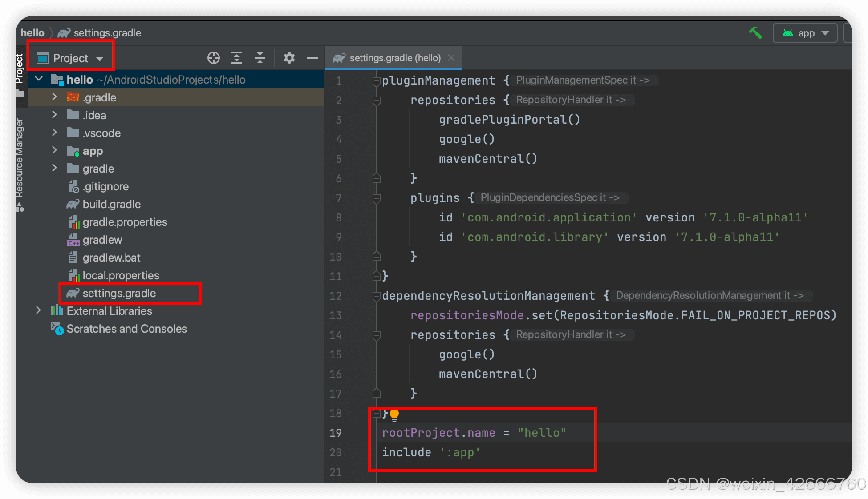The height and width of the screenshot is (499, 868).
Task: Select the settings.gradle (hello) editor tab
Action: point(393,58)
